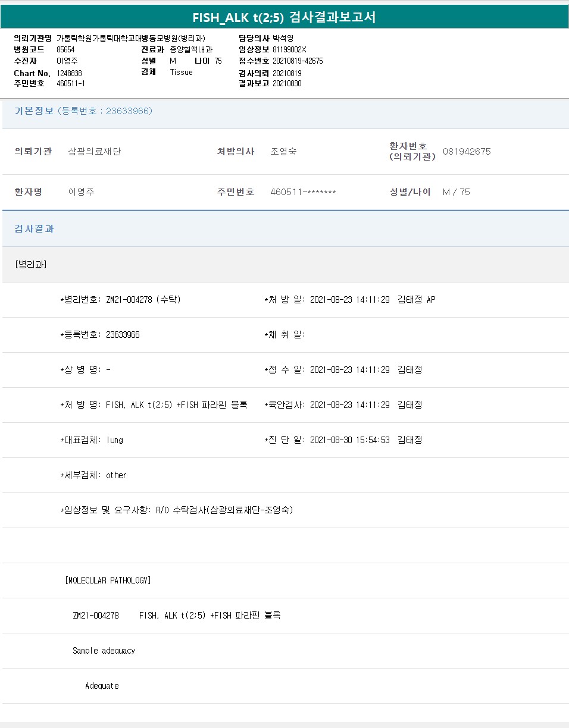Click patient number 081942675
This screenshot has height=728, width=569.
click(467, 151)
